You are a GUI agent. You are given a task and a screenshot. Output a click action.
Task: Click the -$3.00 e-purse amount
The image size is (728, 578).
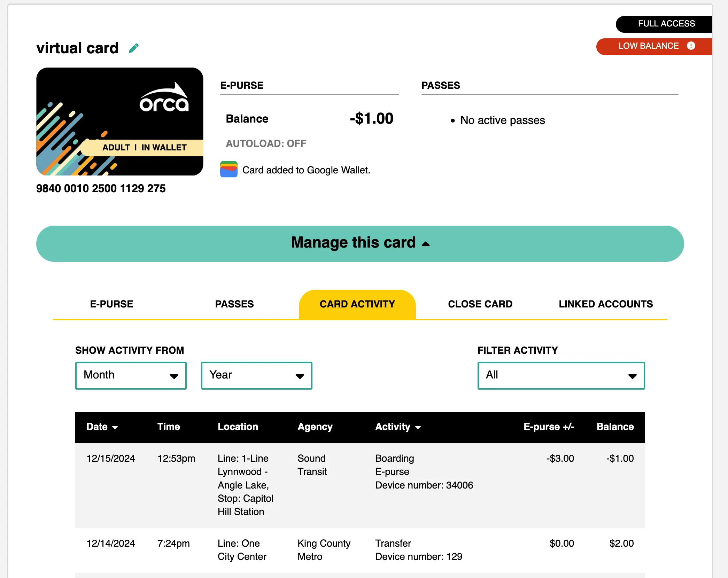click(x=560, y=458)
